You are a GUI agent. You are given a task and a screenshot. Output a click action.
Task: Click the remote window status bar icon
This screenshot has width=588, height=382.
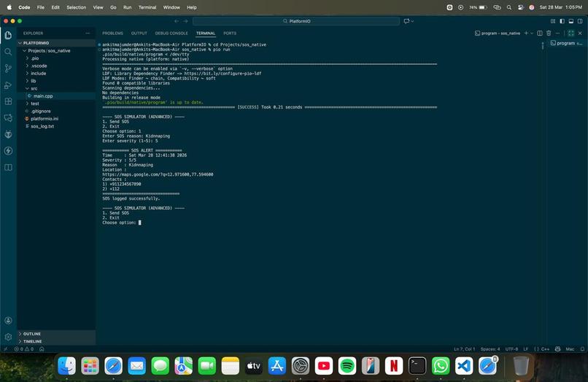click(x=5, y=349)
